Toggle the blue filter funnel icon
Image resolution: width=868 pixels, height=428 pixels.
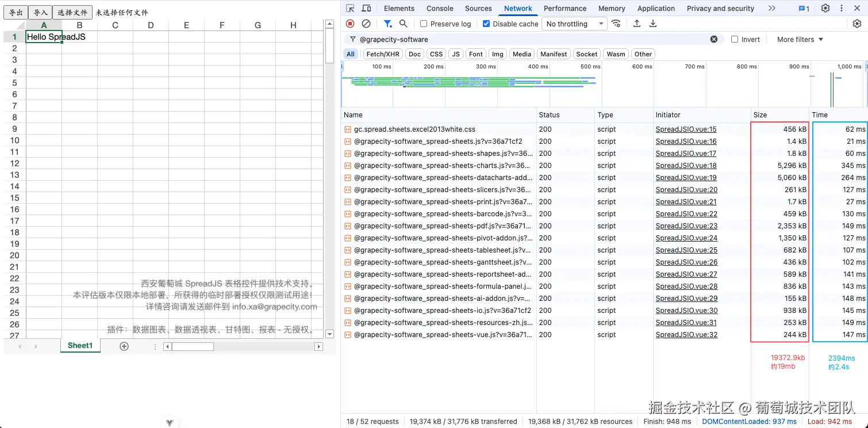(388, 24)
